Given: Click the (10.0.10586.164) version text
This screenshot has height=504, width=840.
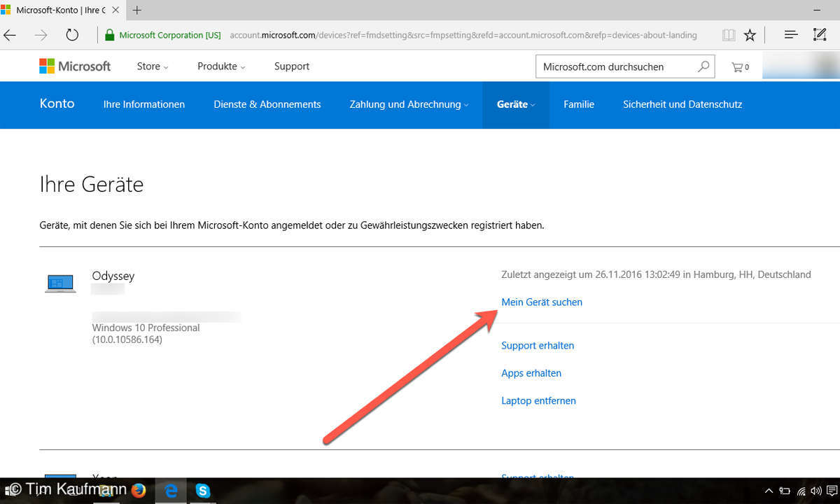Looking at the screenshot, I should click(127, 340).
